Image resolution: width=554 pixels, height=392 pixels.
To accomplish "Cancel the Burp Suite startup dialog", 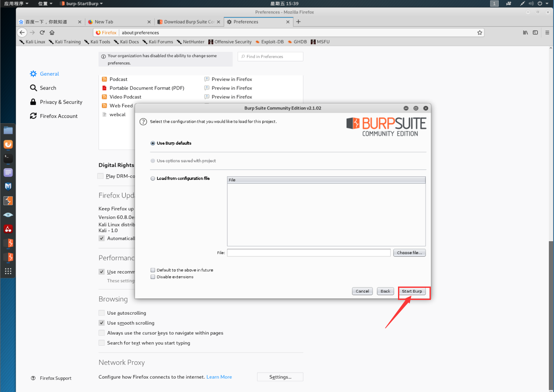I will (x=362, y=291).
